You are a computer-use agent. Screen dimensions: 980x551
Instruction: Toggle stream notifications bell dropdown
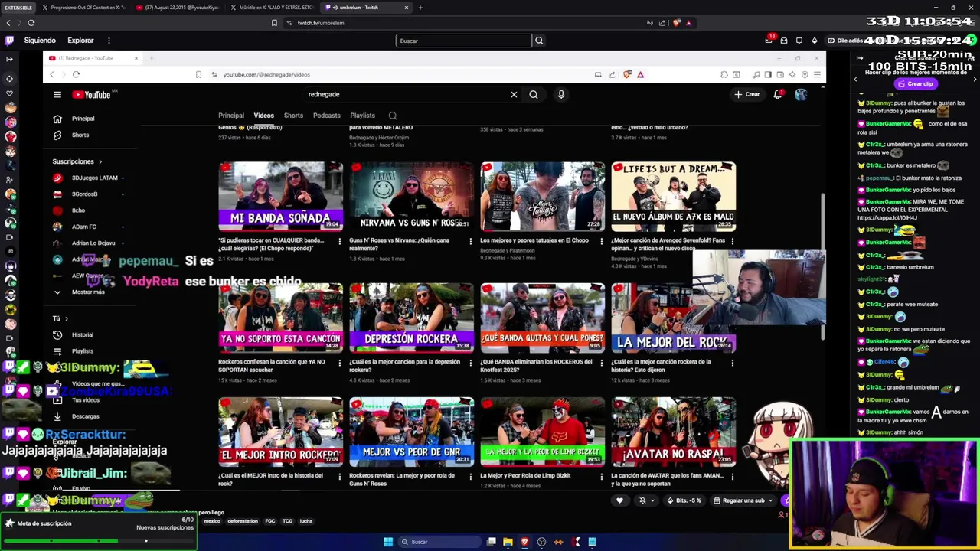646,500
